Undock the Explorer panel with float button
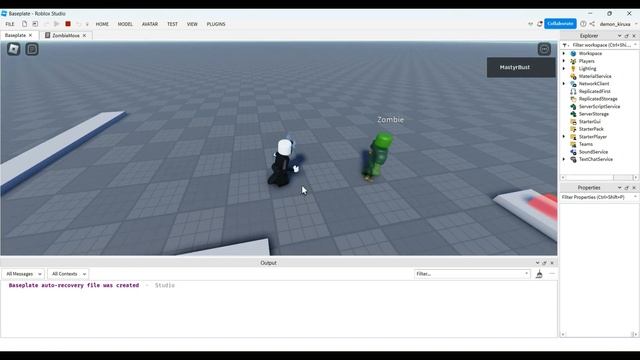 (x=627, y=36)
